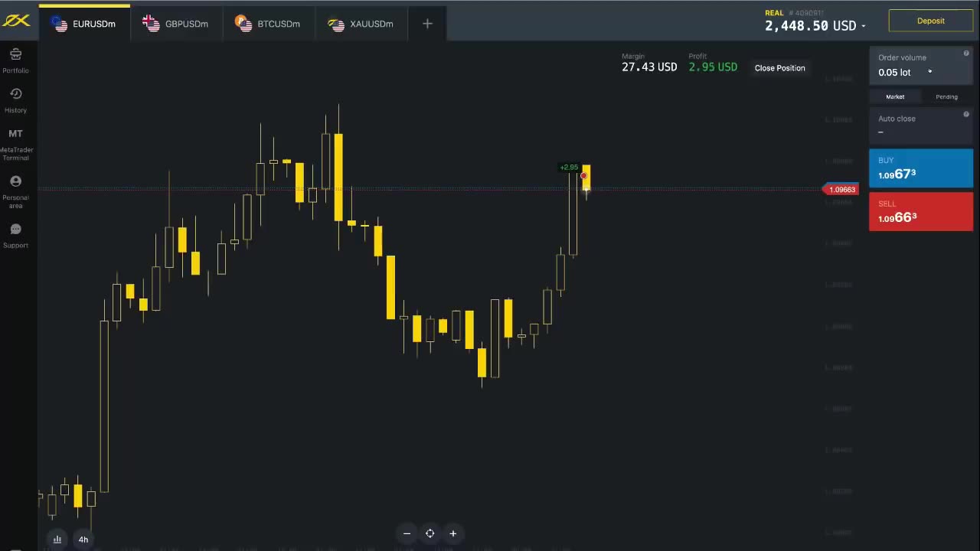This screenshot has height=551, width=980.
Task: Click the Close Position button
Action: tap(780, 68)
